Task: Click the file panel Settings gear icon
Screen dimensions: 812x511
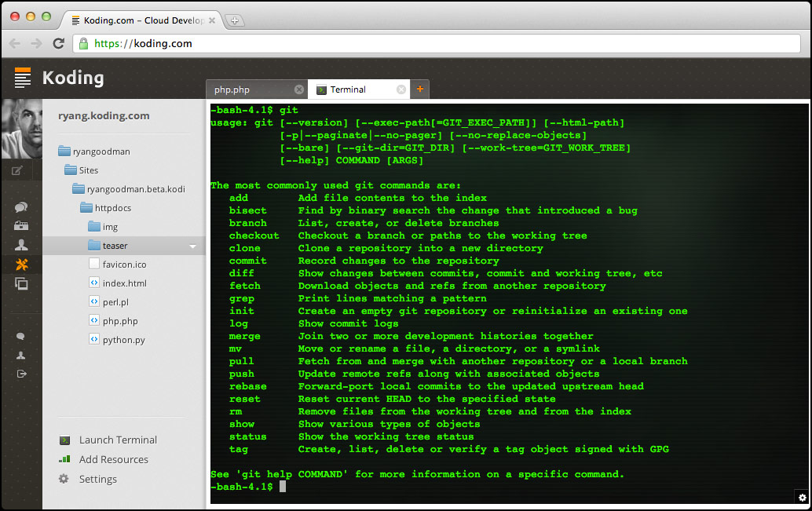Action: pos(64,479)
